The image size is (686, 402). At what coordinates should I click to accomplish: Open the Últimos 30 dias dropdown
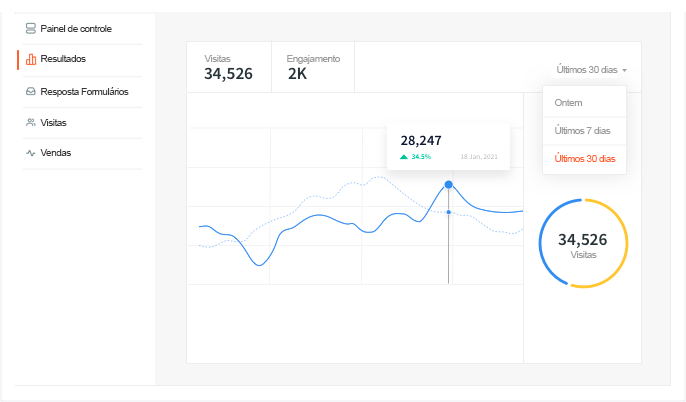pos(591,70)
